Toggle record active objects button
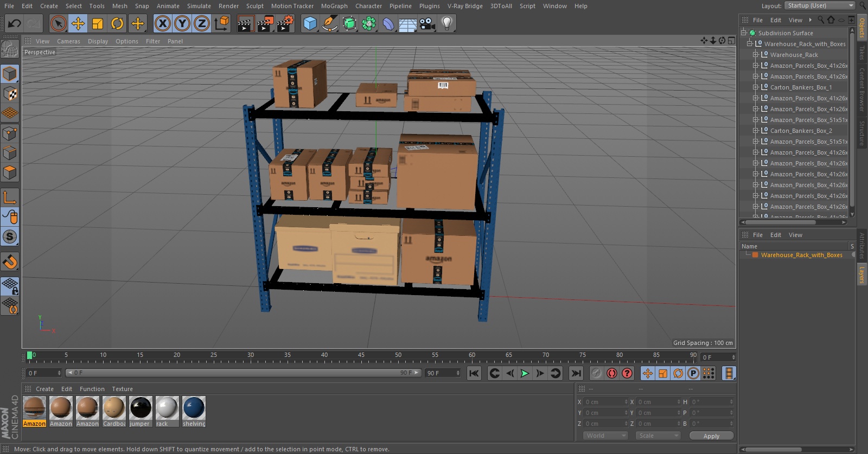 597,373
